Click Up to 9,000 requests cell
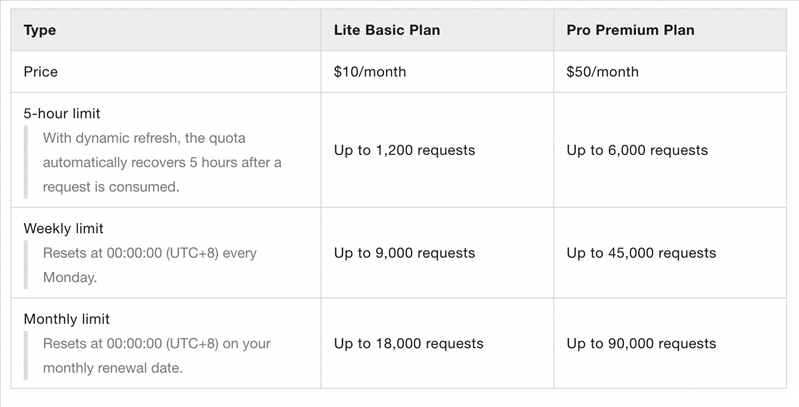This screenshot has height=407, width=799. click(404, 253)
